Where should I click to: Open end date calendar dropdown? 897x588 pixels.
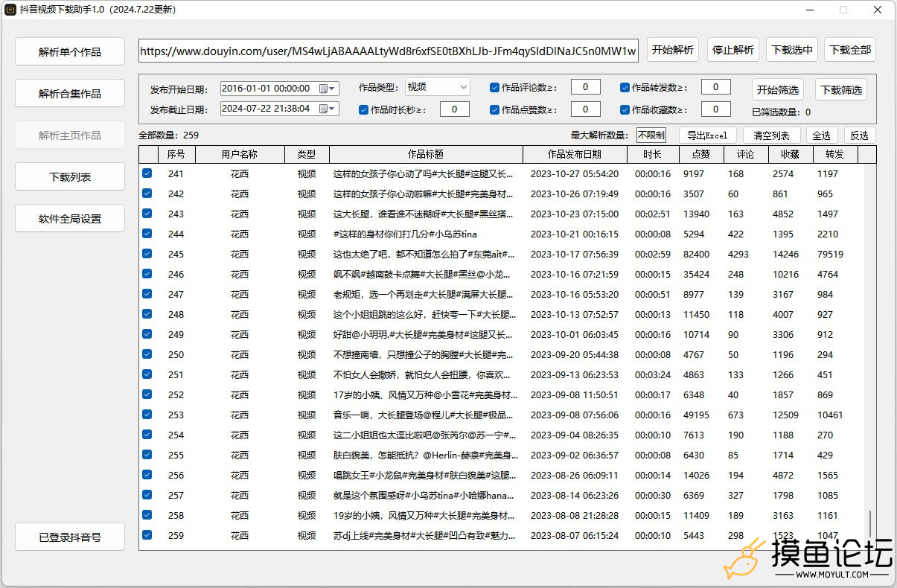(x=328, y=109)
